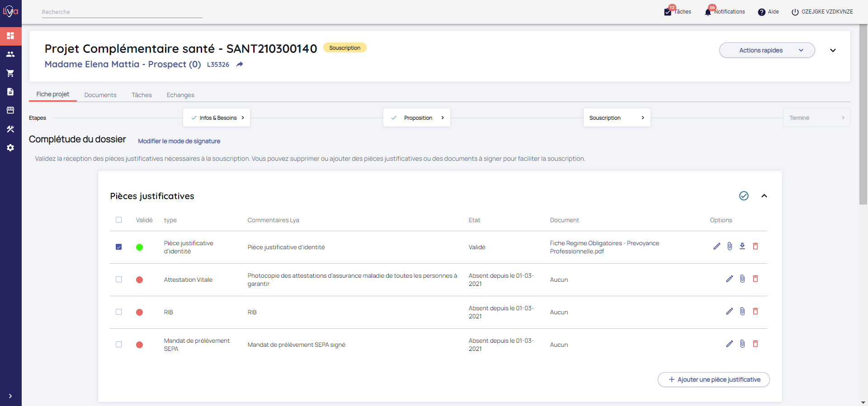
Task: Click the shopping cart sidebar icon
Action: pos(10,73)
